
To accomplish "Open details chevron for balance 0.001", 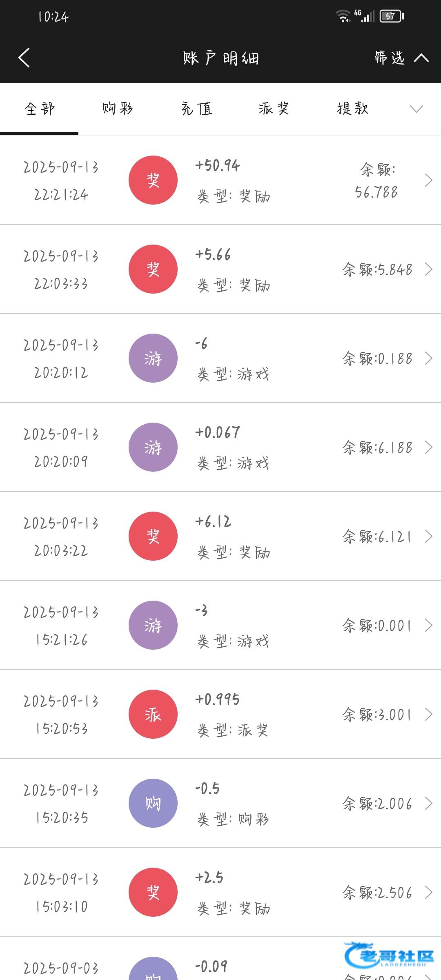I will click(x=428, y=625).
